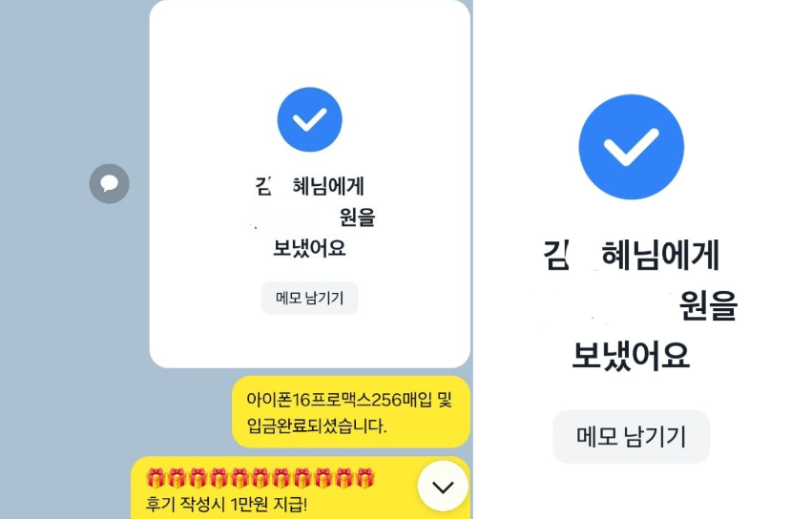Tap the scroll-to-bottom chevron button
Viewport: 812px width, 519px height.
point(443,487)
